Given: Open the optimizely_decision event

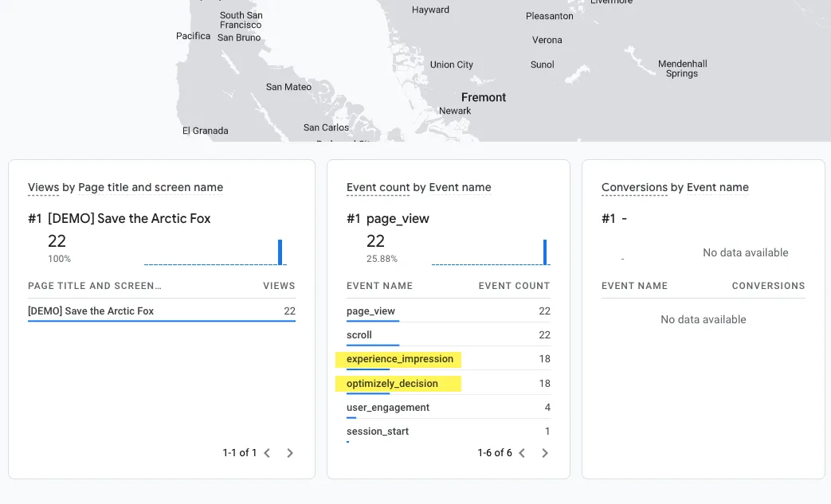Looking at the screenshot, I should point(392,383).
